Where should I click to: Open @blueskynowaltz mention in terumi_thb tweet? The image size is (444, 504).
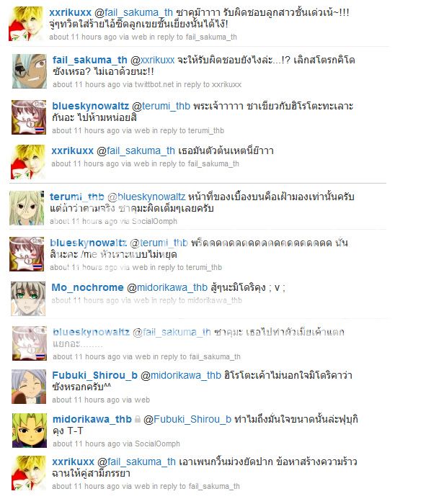coord(146,197)
